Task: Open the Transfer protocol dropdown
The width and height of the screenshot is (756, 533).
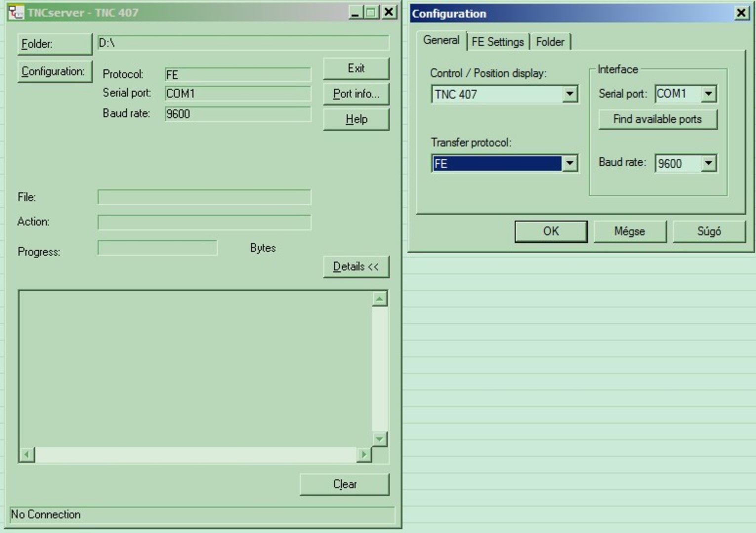Action: [569, 163]
